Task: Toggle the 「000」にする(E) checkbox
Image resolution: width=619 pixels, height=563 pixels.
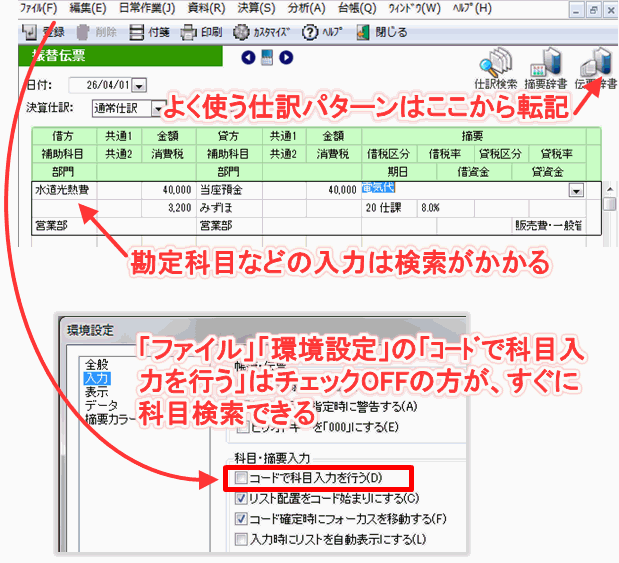Action: coord(242,427)
